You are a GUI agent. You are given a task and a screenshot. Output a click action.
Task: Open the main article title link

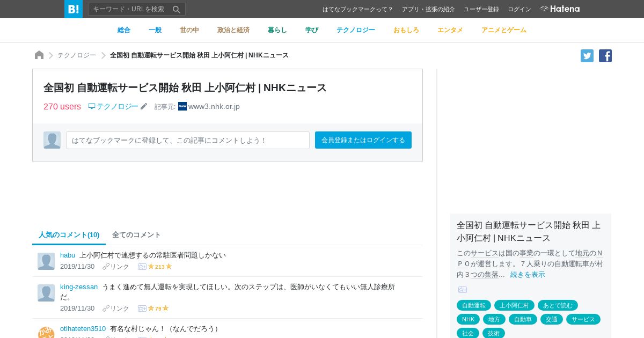click(x=185, y=87)
